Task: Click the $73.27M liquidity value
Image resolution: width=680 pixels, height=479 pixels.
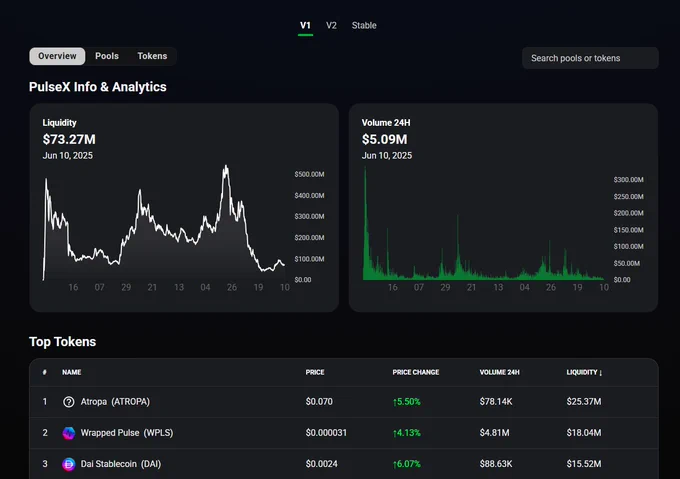Action: [x=69, y=140]
